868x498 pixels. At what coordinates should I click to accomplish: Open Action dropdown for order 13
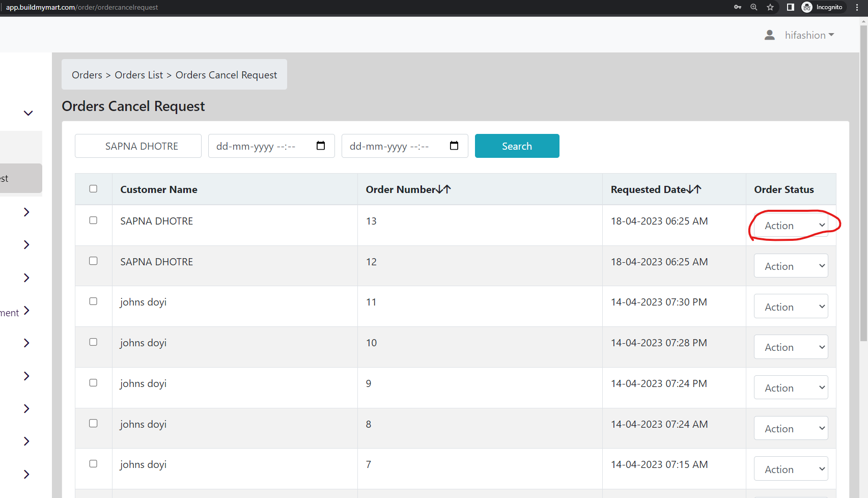(791, 225)
